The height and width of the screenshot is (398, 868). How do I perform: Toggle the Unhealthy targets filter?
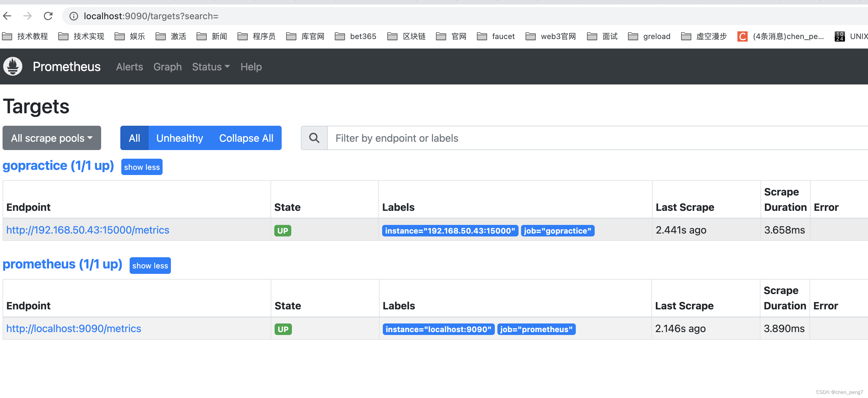[180, 138]
